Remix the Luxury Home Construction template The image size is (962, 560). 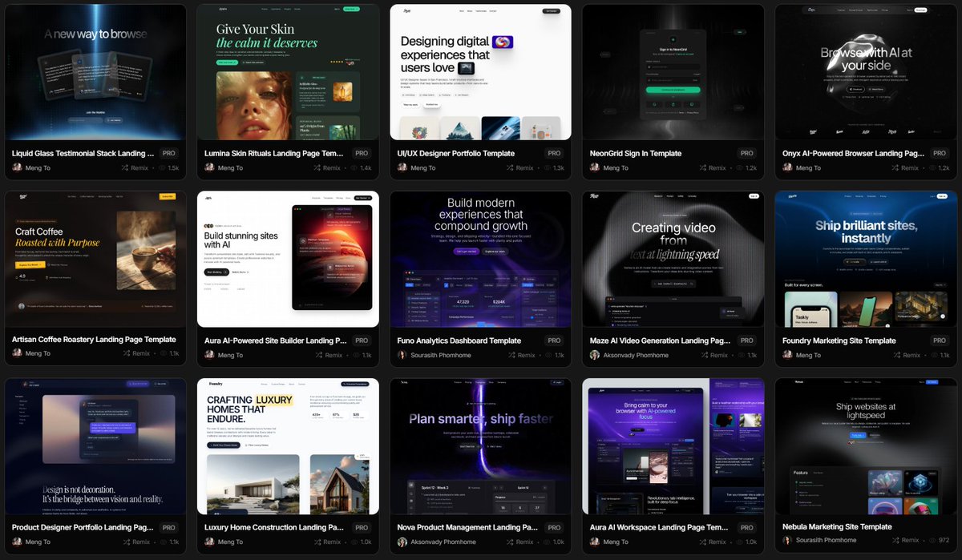point(329,542)
